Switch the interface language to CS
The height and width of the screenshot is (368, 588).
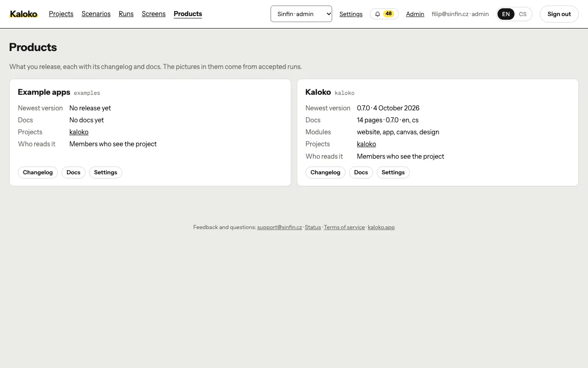point(523,14)
